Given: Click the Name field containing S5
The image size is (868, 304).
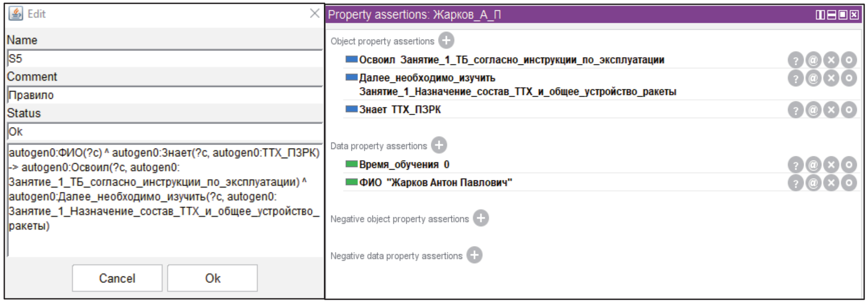Looking at the screenshot, I should (164, 59).
